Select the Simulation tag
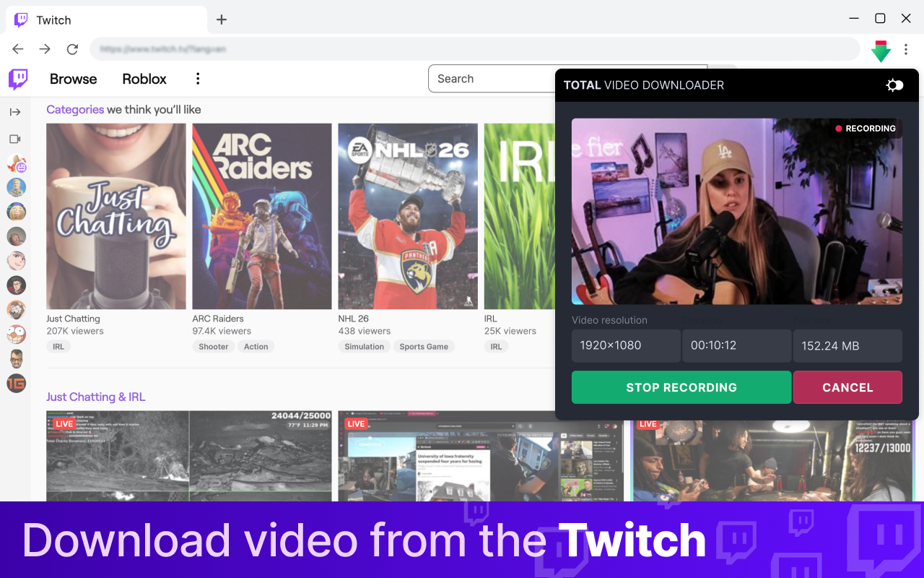 click(x=365, y=347)
